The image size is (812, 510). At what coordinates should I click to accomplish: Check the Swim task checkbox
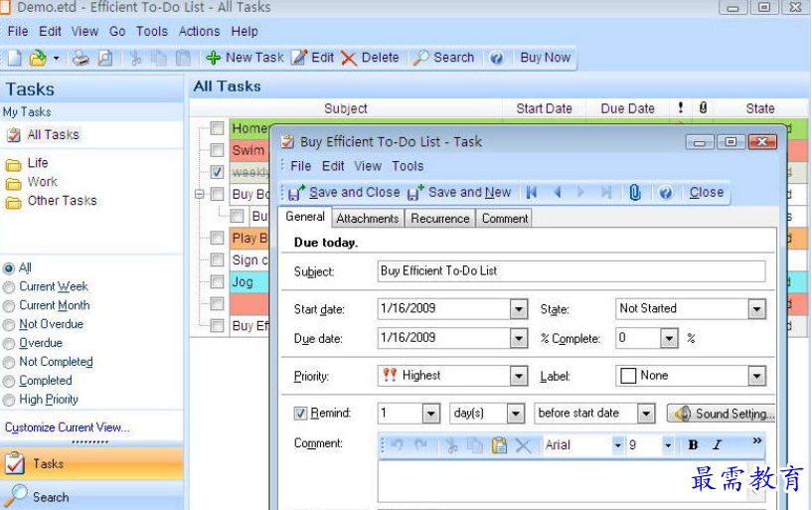(x=217, y=150)
